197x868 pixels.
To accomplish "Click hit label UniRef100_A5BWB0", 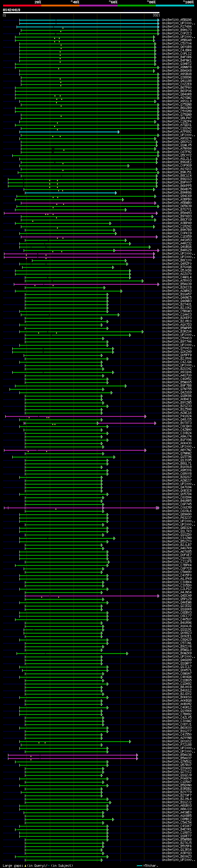I will [177, 203].
